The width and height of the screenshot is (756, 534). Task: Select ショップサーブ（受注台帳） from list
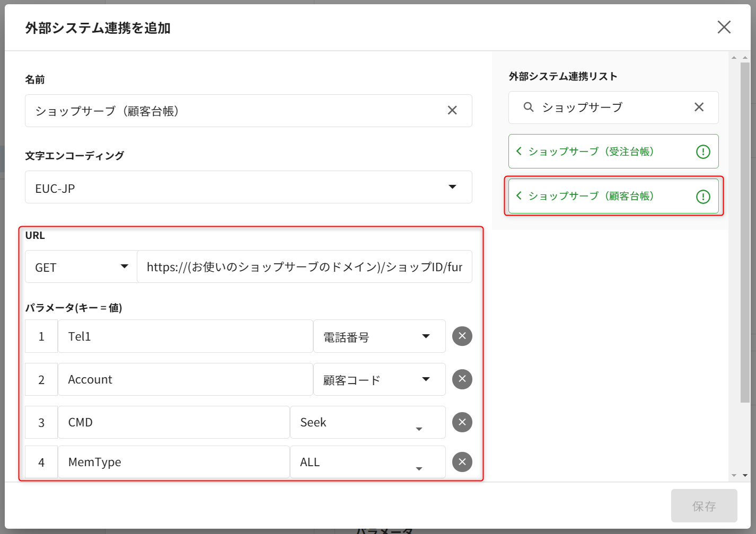[x=591, y=152]
